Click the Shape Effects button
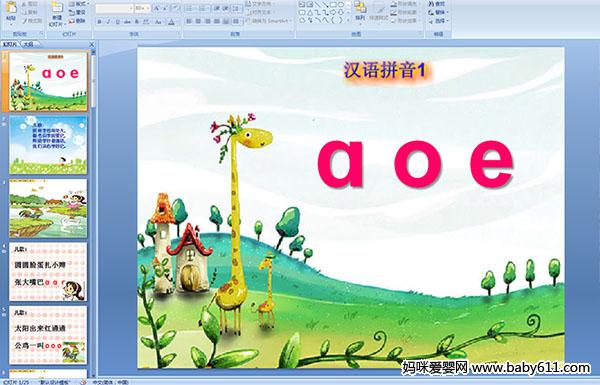 click(406, 21)
